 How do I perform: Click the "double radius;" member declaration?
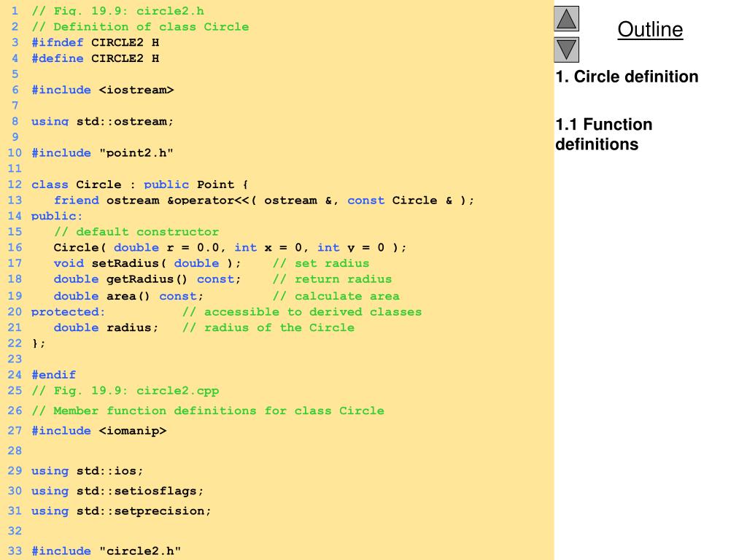coord(106,327)
